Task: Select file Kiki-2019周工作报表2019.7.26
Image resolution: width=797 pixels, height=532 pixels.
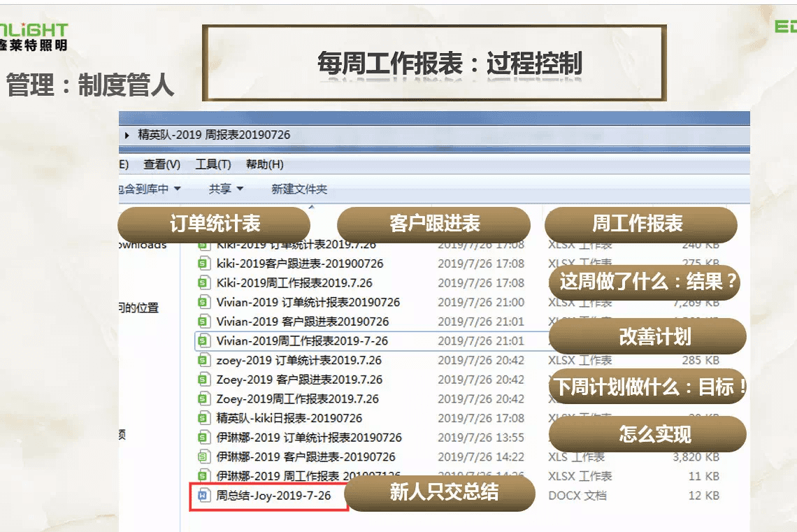Action: [294, 283]
